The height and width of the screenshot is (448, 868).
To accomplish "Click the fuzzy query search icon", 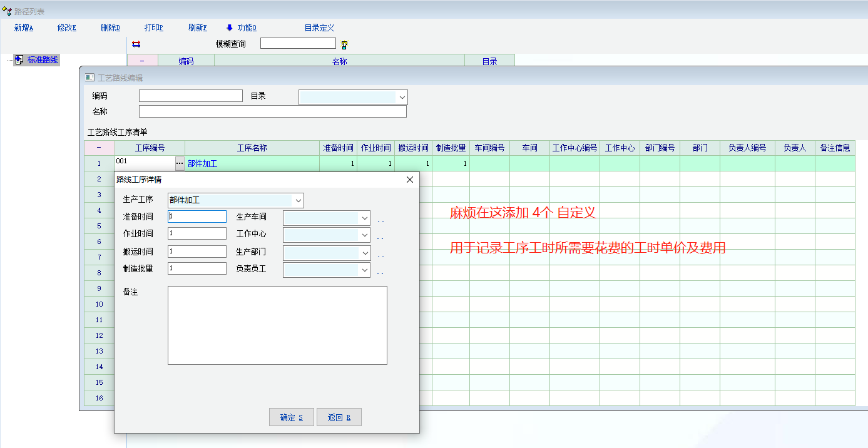I will (344, 44).
